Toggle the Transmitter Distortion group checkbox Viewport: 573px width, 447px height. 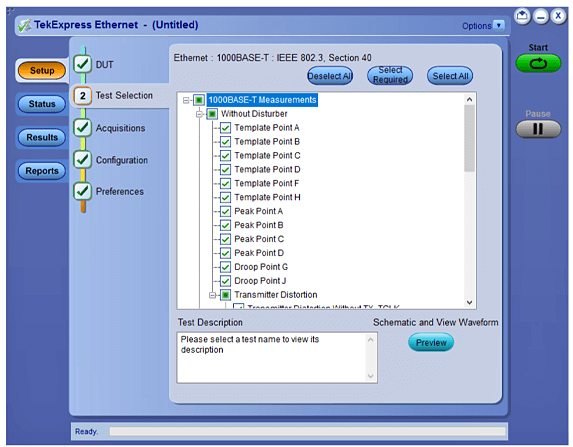226,295
